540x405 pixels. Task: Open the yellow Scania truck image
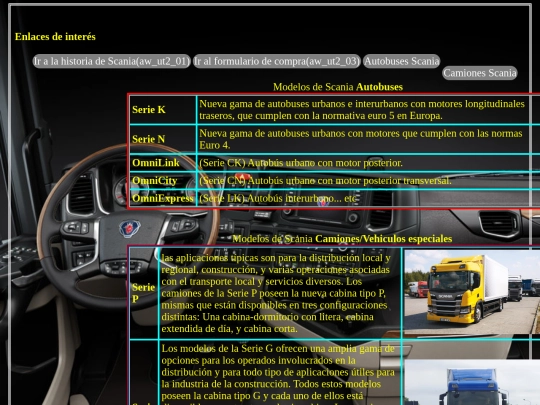472,292
